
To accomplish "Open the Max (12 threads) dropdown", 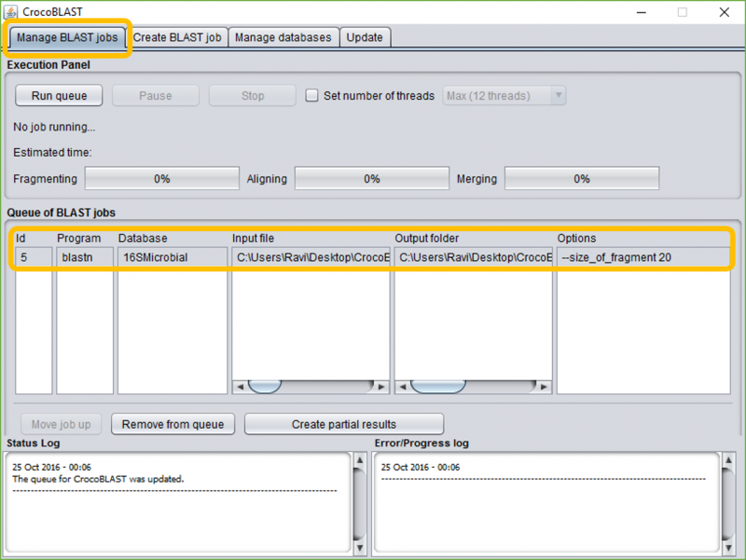I will coord(504,96).
